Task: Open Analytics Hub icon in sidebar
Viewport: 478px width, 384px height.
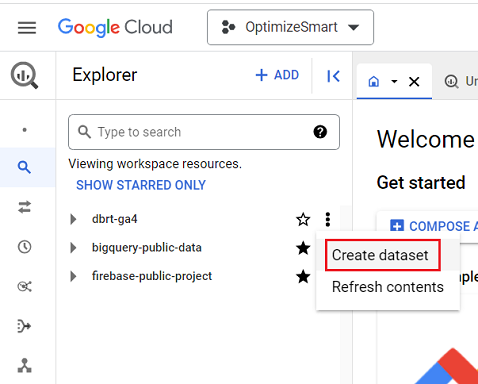Action: point(24,286)
